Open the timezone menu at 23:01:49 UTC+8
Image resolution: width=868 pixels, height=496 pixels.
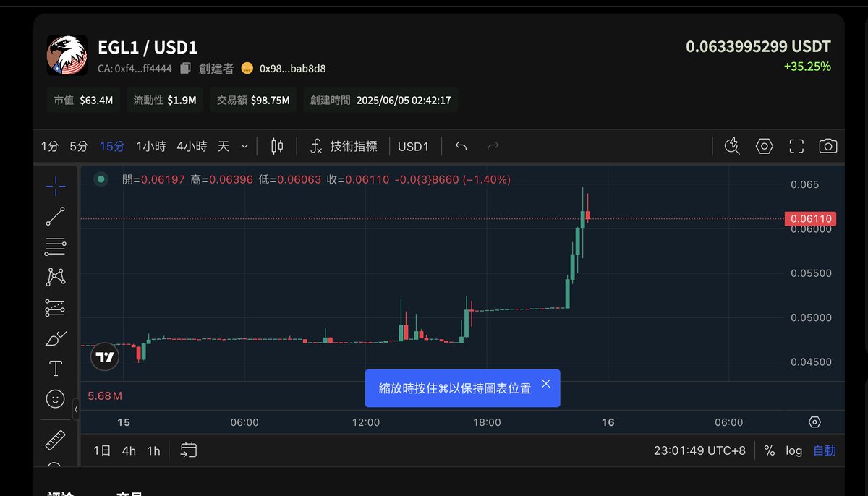pyautogui.click(x=699, y=450)
